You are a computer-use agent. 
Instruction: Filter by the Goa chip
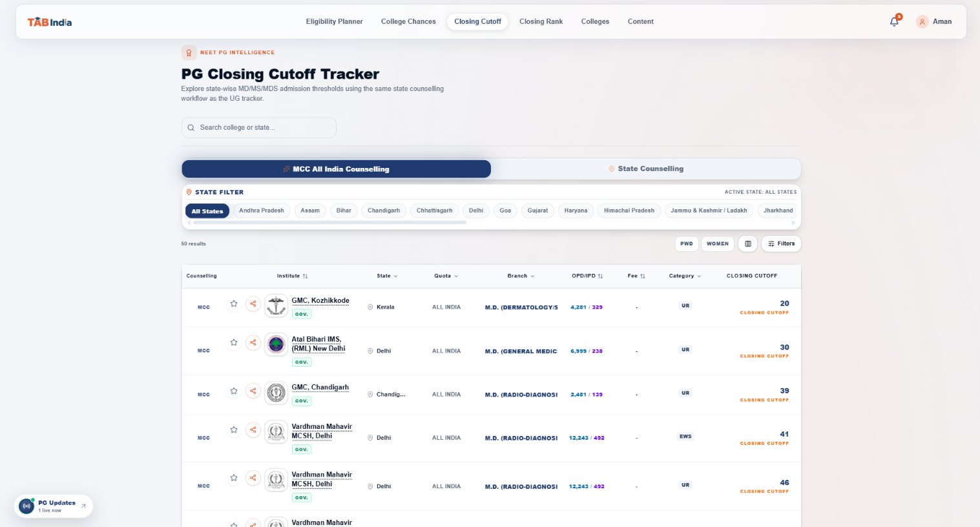(505, 211)
